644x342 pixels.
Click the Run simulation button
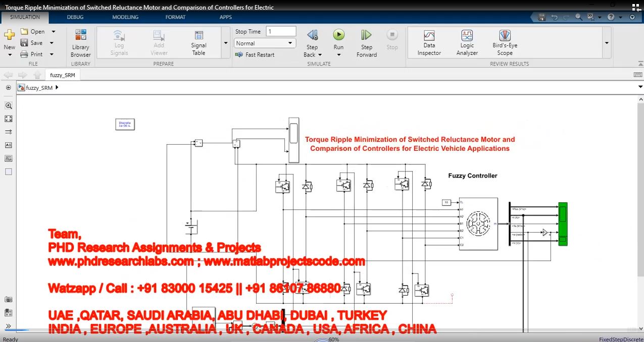[x=338, y=35]
